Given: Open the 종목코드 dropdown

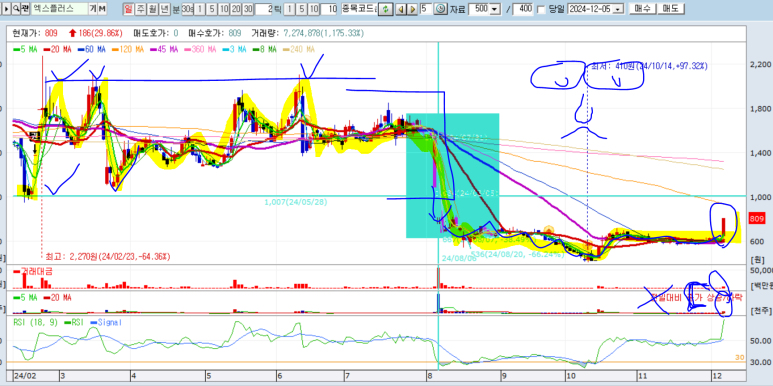Looking at the screenshot, I should click(358, 9).
